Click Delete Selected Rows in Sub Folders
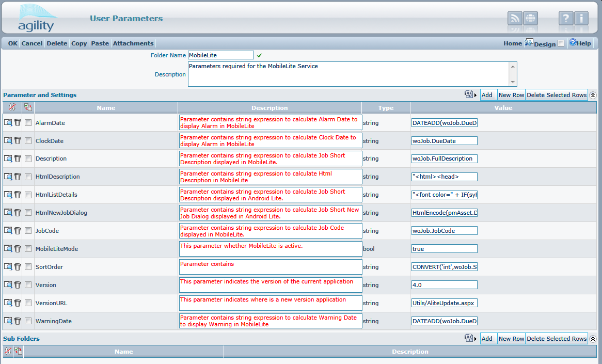This screenshot has width=602, height=364. pos(557,339)
